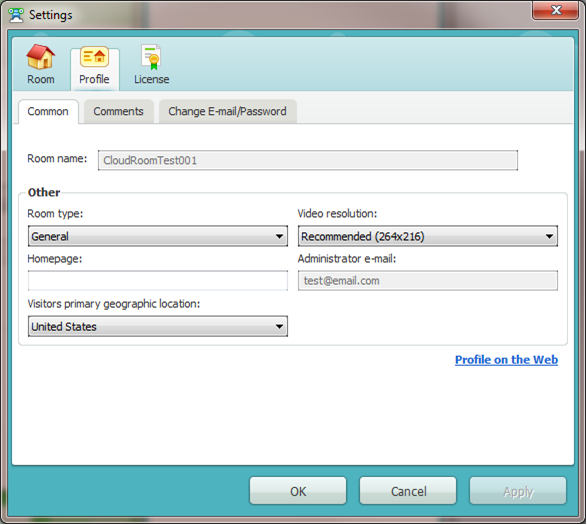Open the Change E-mail/Password tab
Viewport: 587px width, 525px height.
click(x=227, y=111)
